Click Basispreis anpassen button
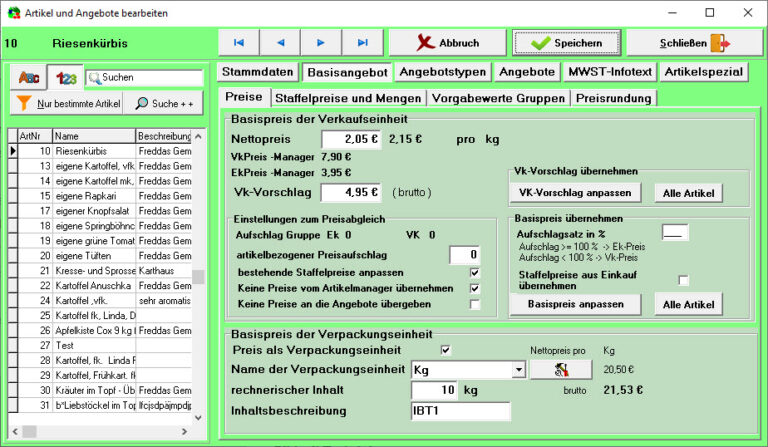Screen dimensions: 768x447 tap(576, 304)
